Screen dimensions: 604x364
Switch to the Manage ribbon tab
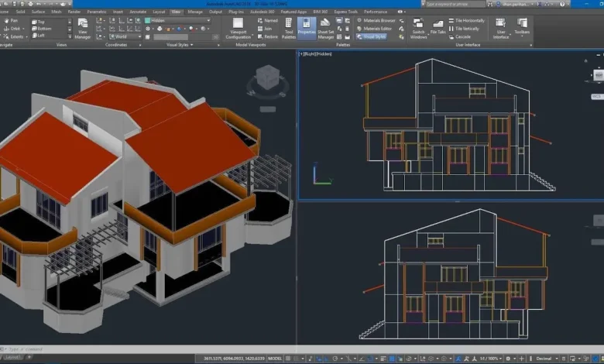coord(195,12)
